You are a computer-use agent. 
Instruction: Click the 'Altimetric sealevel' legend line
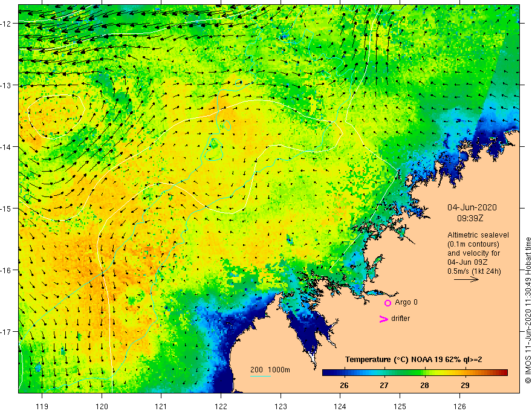coord(478,235)
